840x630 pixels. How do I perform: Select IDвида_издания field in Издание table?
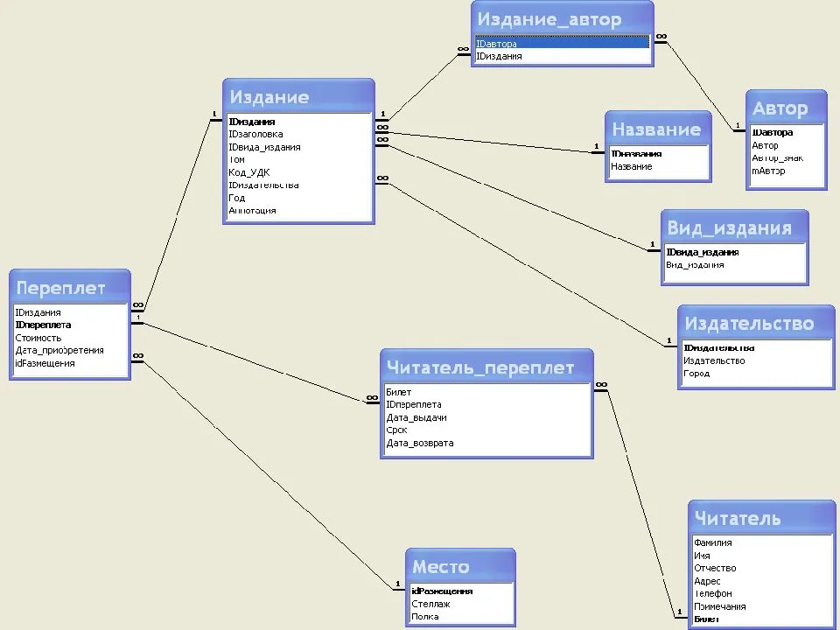click(x=299, y=147)
